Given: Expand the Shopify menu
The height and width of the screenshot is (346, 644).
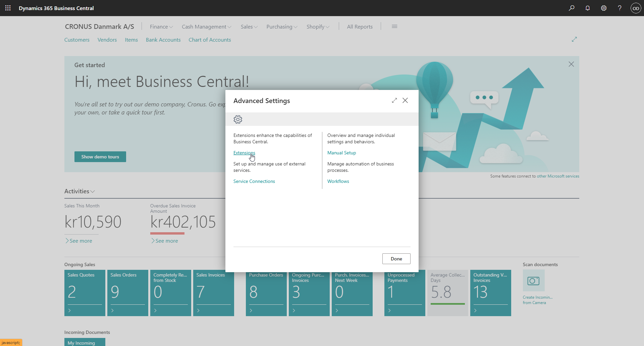Looking at the screenshot, I should point(318,27).
